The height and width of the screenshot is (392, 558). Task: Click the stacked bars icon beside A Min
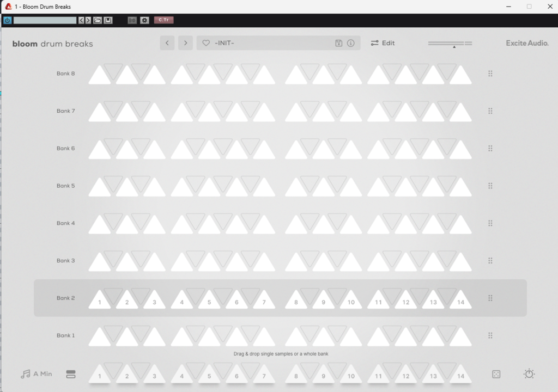click(x=71, y=374)
